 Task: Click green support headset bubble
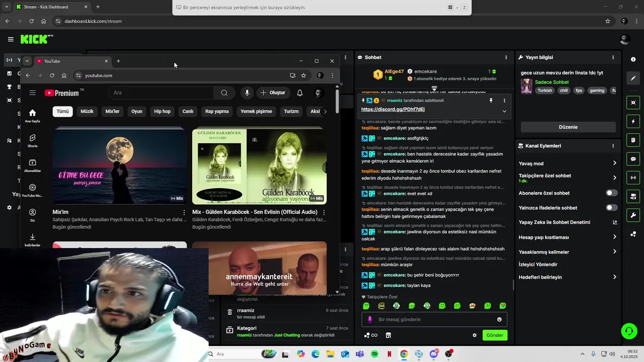pos(629,331)
